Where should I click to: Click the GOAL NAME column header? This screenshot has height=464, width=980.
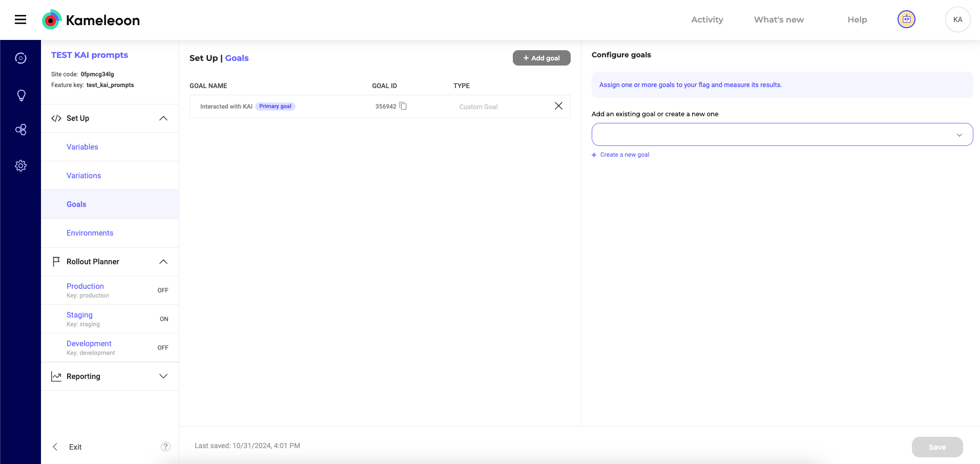point(208,86)
